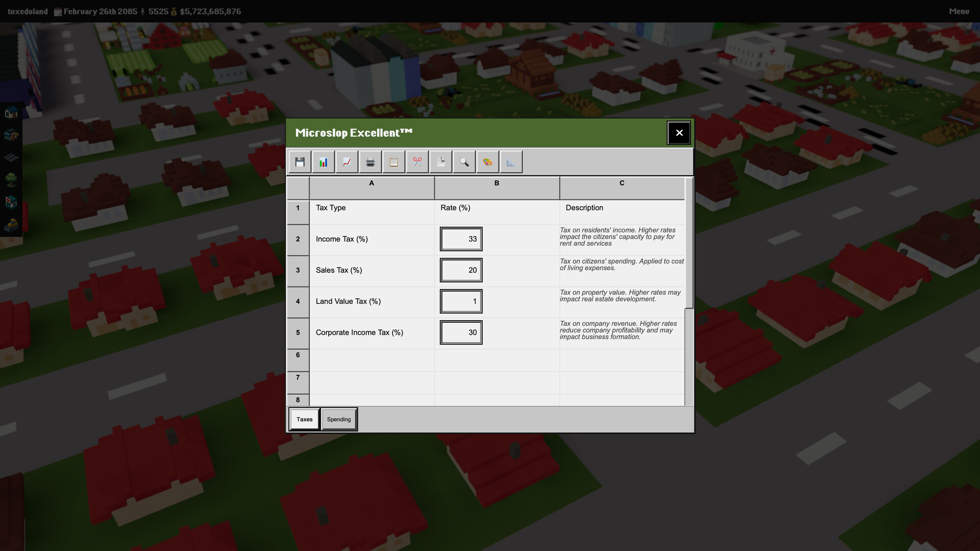Click the triangle ruler icon
Viewport: 980px width, 551px height.
pyautogui.click(x=511, y=161)
